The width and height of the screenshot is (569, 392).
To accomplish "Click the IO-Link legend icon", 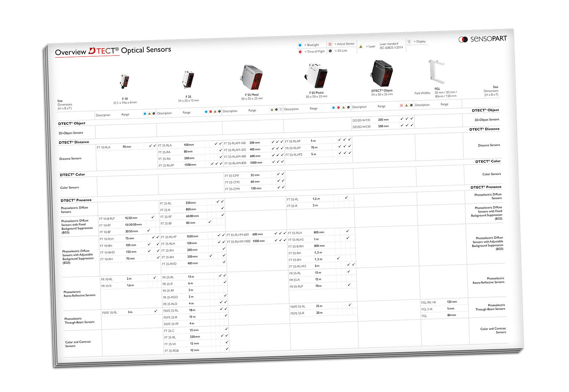I will pyautogui.click(x=330, y=51).
